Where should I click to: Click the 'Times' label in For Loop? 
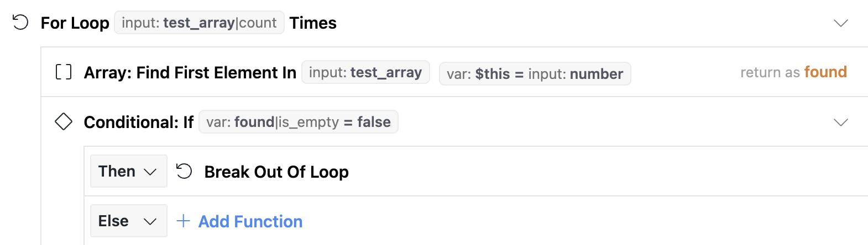tap(313, 23)
